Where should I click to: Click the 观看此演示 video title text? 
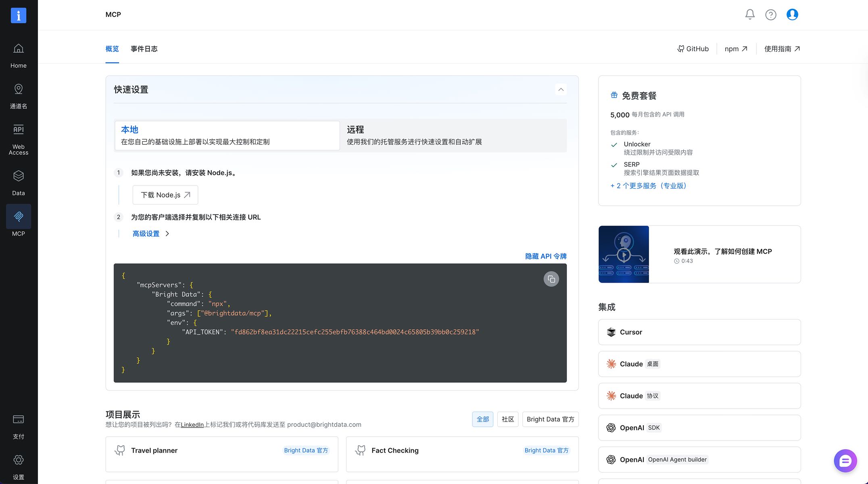click(x=723, y=252)
